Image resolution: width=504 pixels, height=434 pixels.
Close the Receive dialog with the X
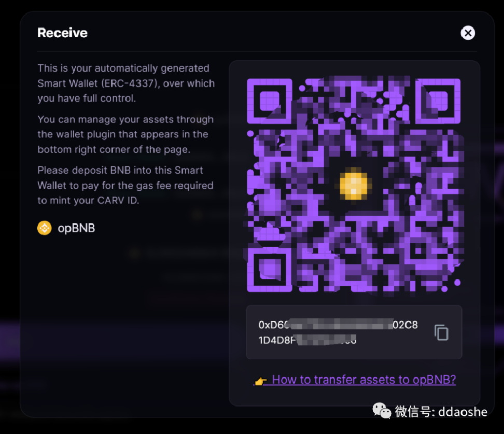468,33
